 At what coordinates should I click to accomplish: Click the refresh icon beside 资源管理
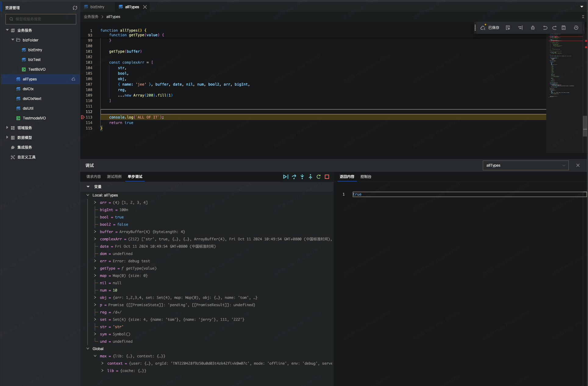point(75,8)
